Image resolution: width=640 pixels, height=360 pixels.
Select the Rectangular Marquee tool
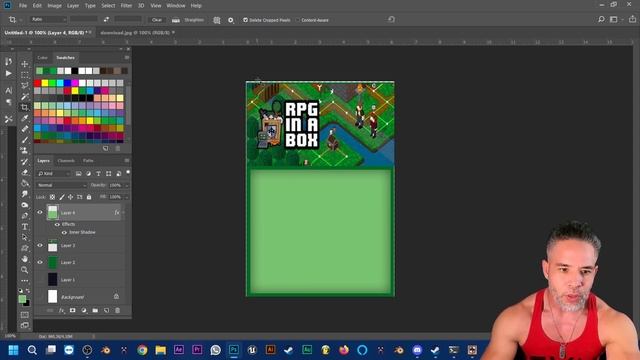coord(24,75)
